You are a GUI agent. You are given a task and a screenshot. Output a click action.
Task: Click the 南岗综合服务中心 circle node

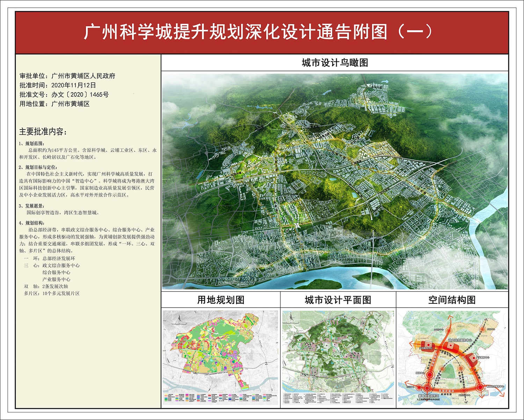coord(480,387)
